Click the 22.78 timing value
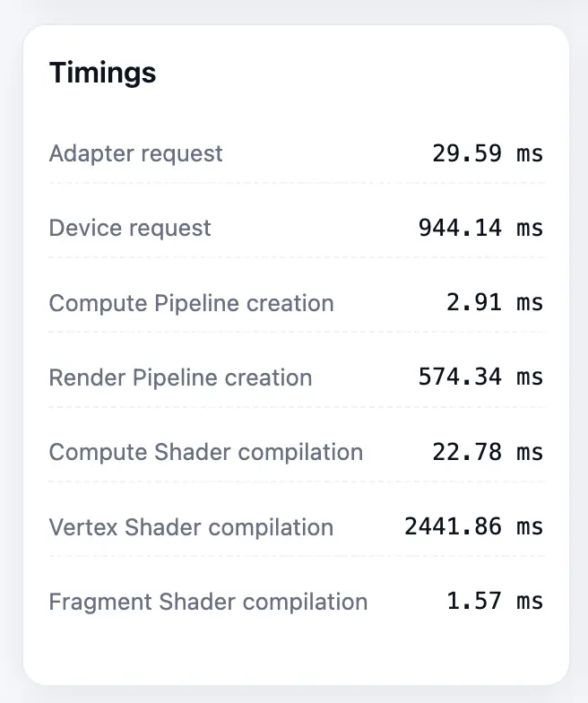The width and height of the screenshot is (588, 703). tap(467, 452)
